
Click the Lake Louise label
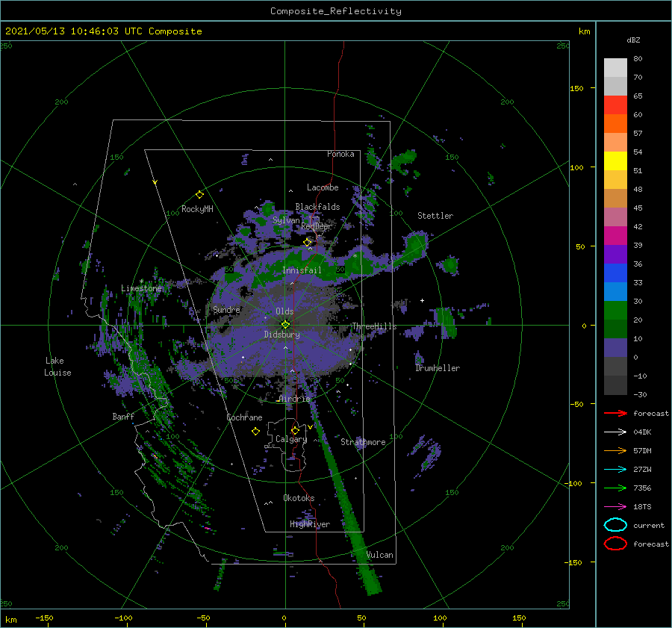tap(57, 367)
